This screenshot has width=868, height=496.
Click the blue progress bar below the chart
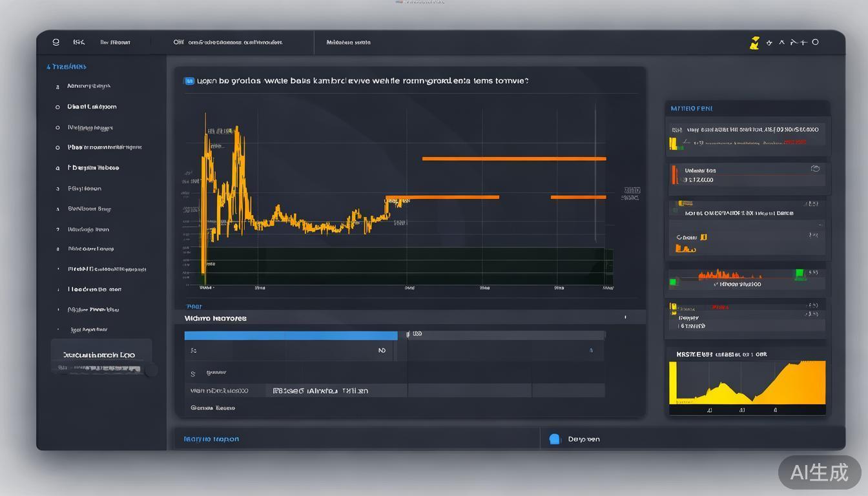(x=291, y=336)
